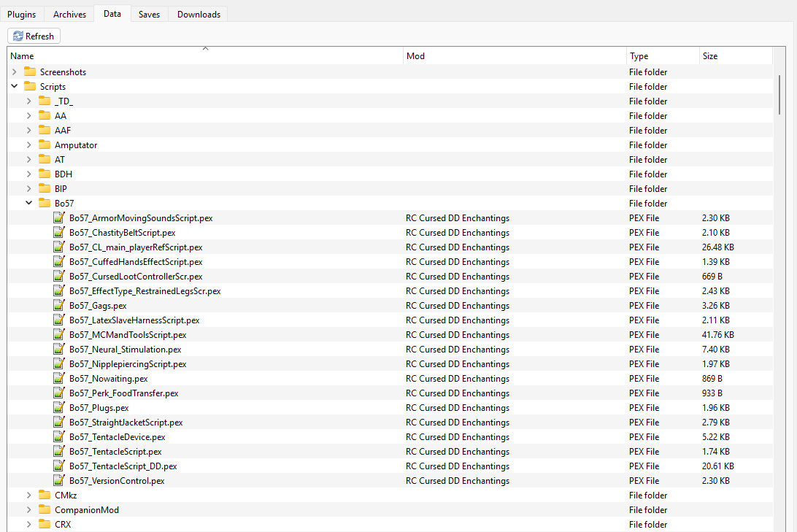Select the Bo57_TentacleScript.pex file name
797x532 pixels.
coord(115,451)
